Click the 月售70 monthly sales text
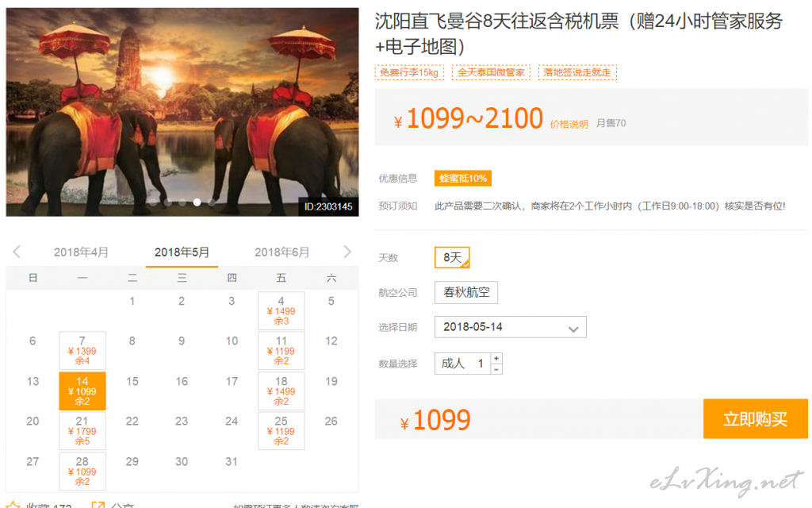This screenshot has width=812, height=508. click(611, 123)
